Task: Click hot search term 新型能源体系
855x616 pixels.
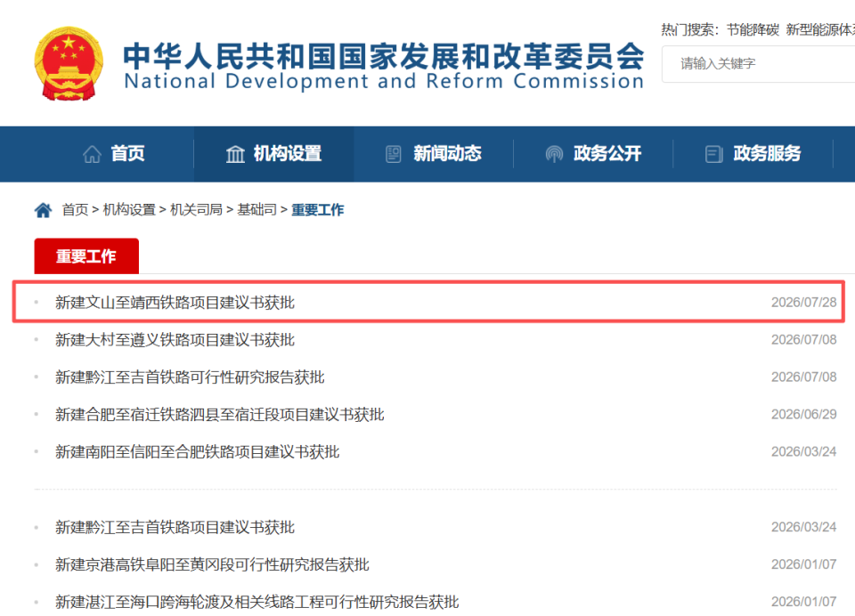Action: pyautogui.click(x=820, y=29)
